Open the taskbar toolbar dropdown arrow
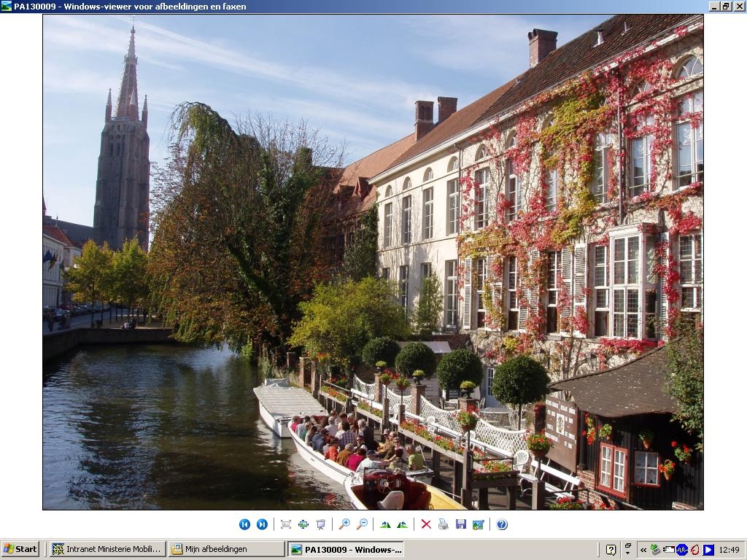The height and width of the screenshot is (560, 747). point(628,550)
